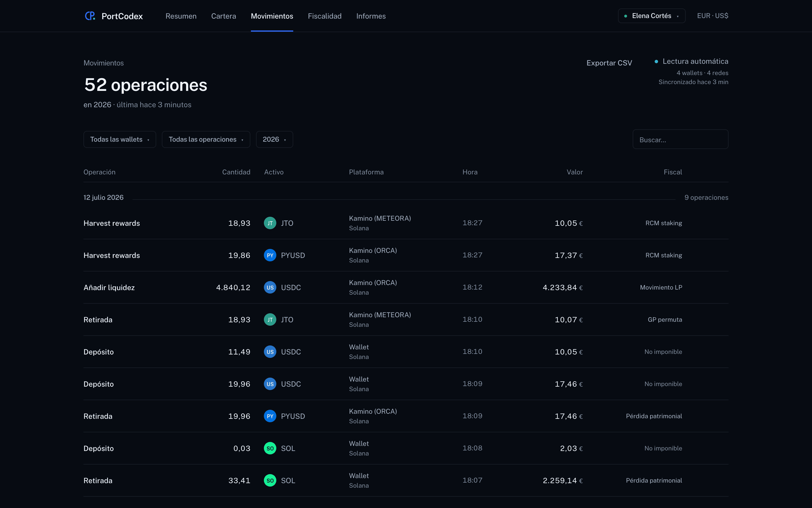
Task: Expand the Todas las operaciones filter
Action: tap(206, 139)
